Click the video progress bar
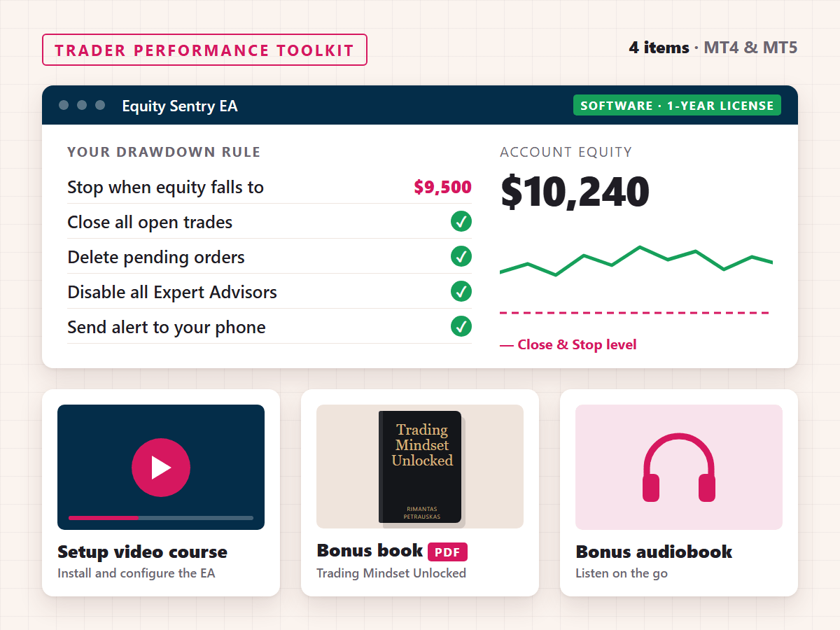The height and width of the screenshot is (630, 840). pos(161,518)
